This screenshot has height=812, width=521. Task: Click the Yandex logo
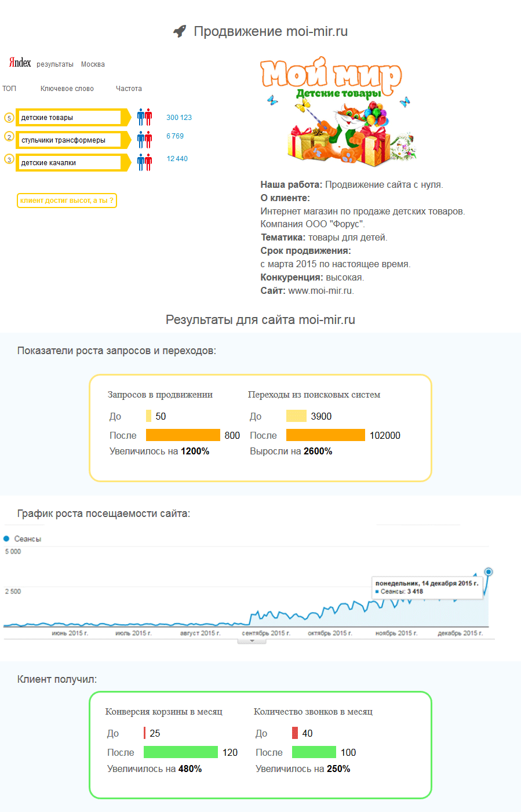click(20, 63)
